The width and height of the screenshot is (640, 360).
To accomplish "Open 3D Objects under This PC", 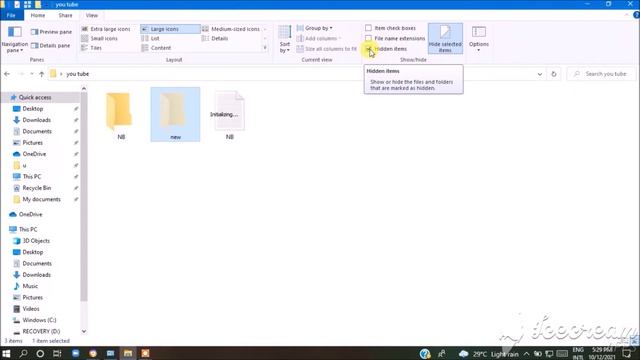I will (36, 241).
